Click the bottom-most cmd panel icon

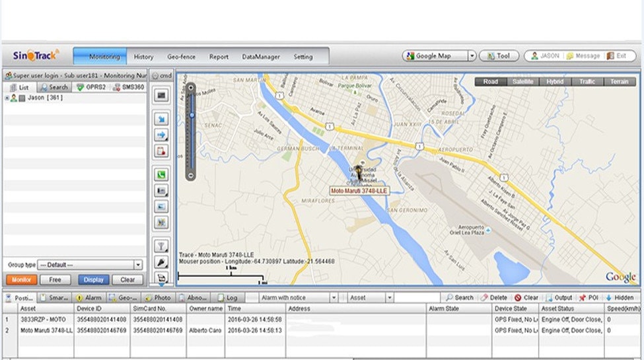pos(161,278)
